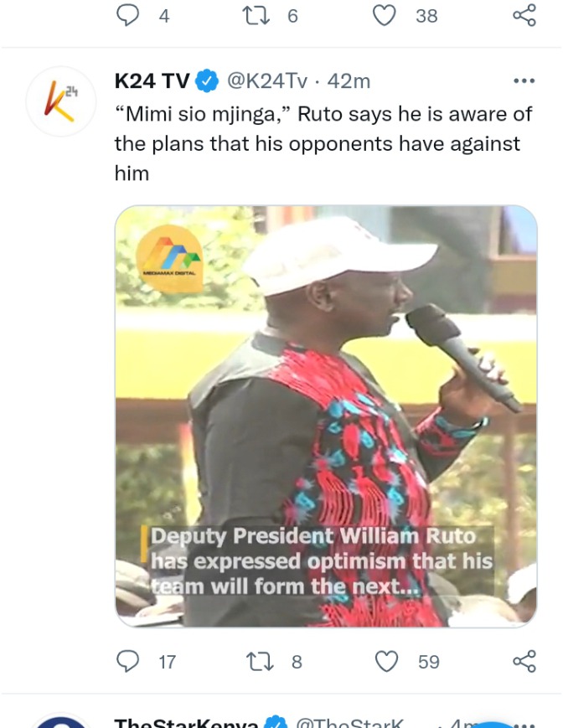The width and height of the screenshot is (563, 728).
Task: Open the TheStarKenya profile avatar
Action: tap(61, 722)
